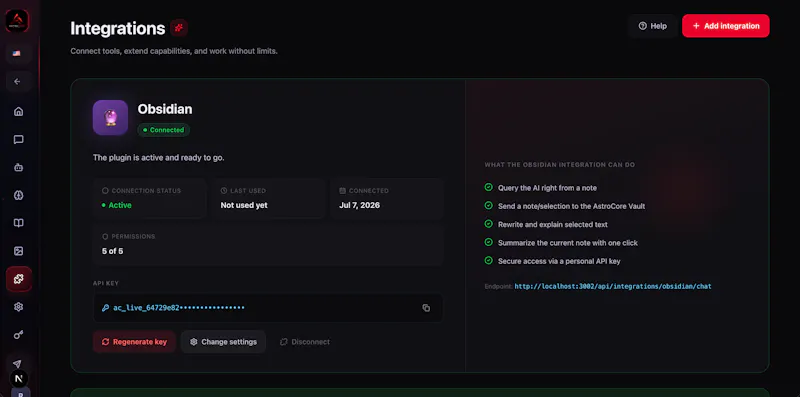The height and width of the screenshot is (397, 800).
Task: Click the 'API KEY' label
Action: pyautogui.click(x=106, y=283)
